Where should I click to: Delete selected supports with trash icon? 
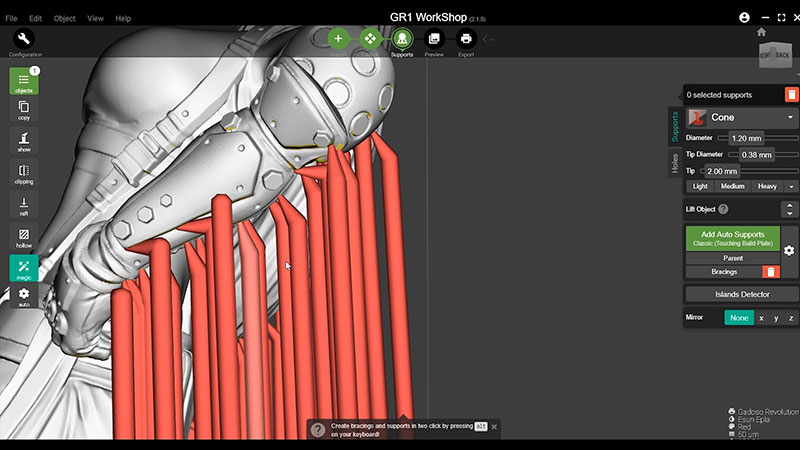(x=791, y=95)
